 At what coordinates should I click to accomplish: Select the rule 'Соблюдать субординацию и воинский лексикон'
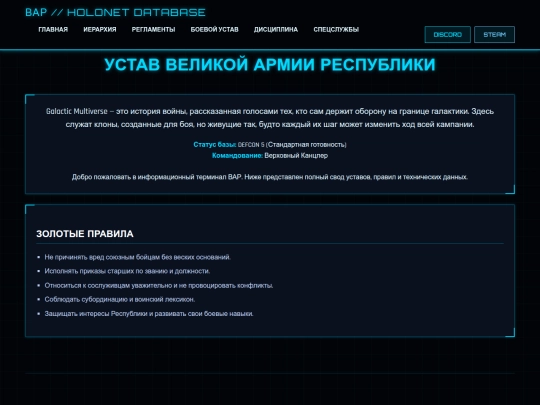coord(120,300)
